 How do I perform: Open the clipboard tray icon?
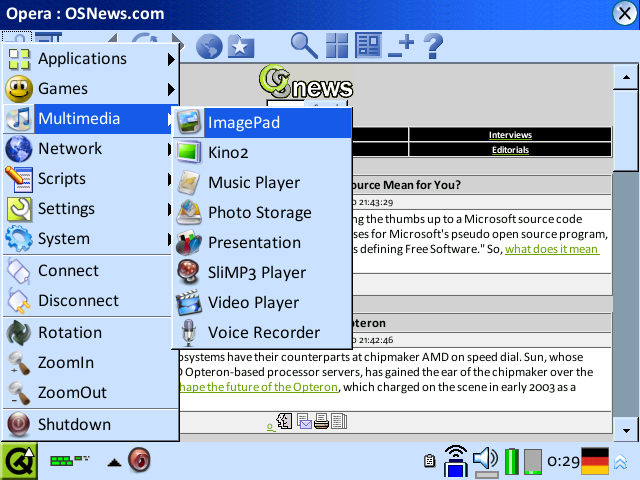(x=429, y=460)
